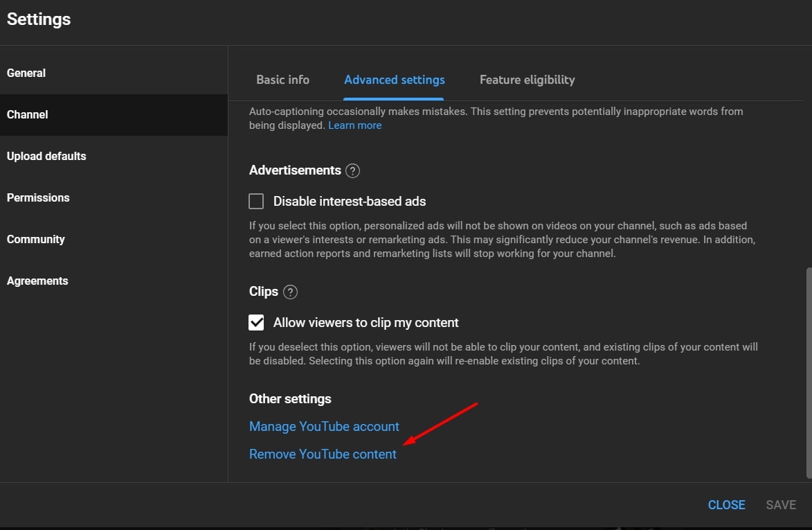
Task: Click the Advertisements section heading
Action: (x=295, y=170)
